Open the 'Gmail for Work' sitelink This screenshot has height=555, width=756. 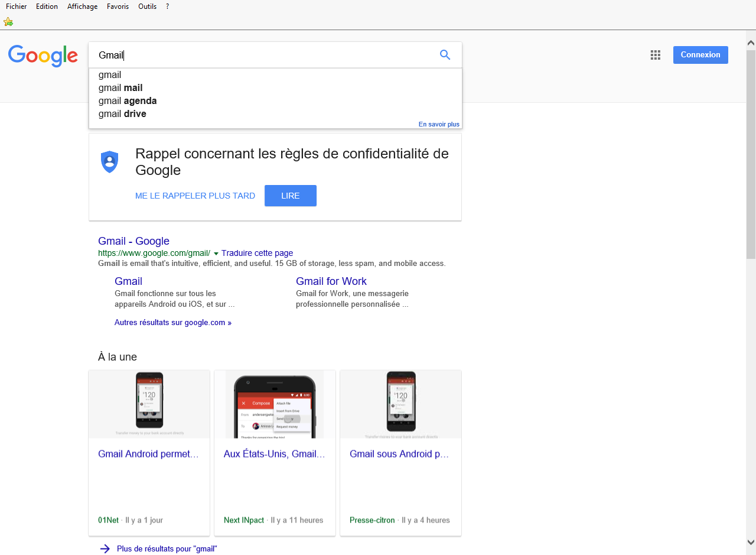(x=331, y=281)
